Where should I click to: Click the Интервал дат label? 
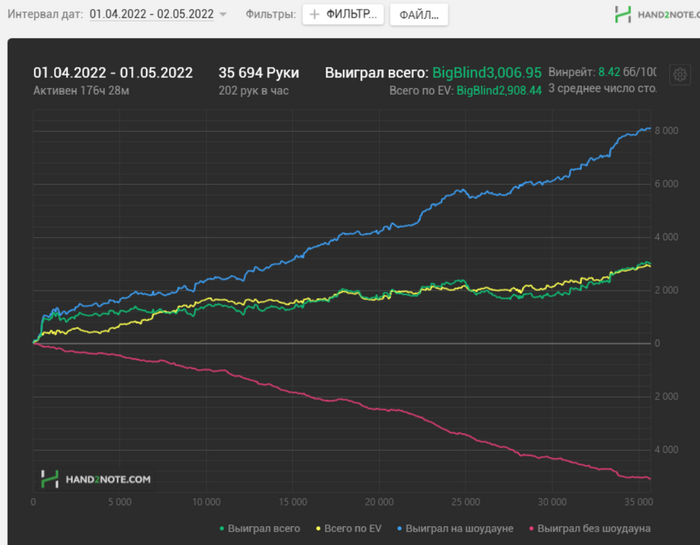[46, 14]
